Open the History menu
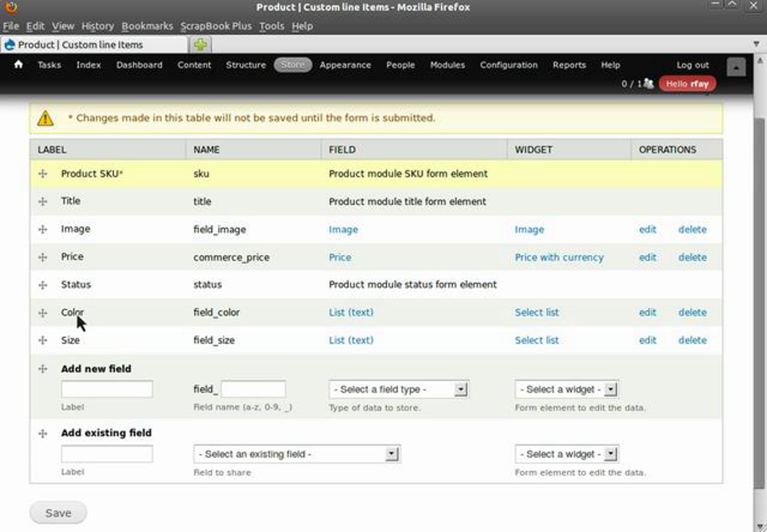Viewport: 767px width, 532px height. click(x=98, y=26)
